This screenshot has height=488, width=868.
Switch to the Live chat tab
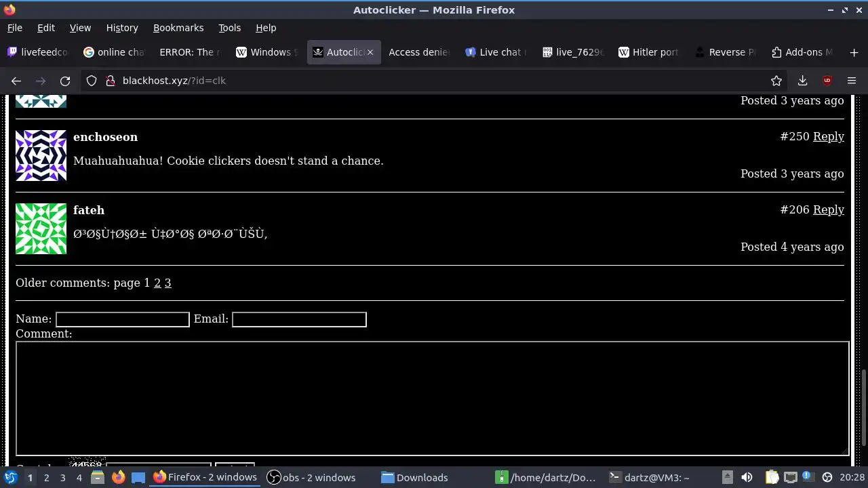[x=496, y=52]
